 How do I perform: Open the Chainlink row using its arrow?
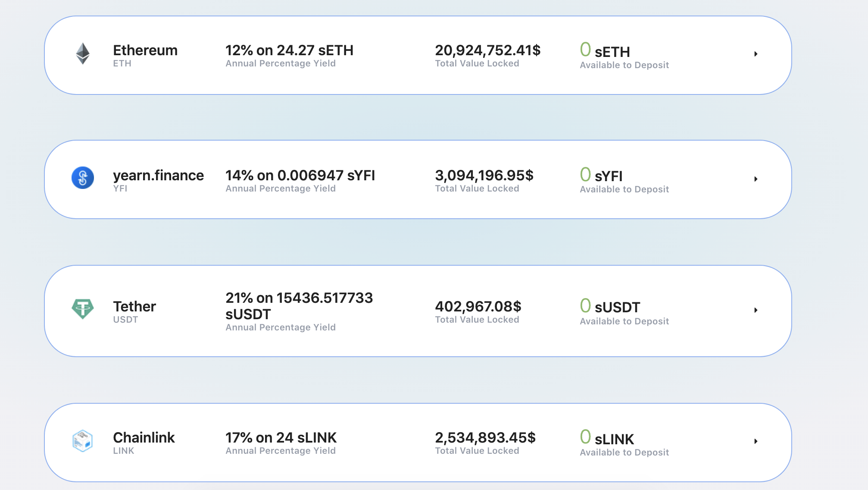click(x=756, y=441)
